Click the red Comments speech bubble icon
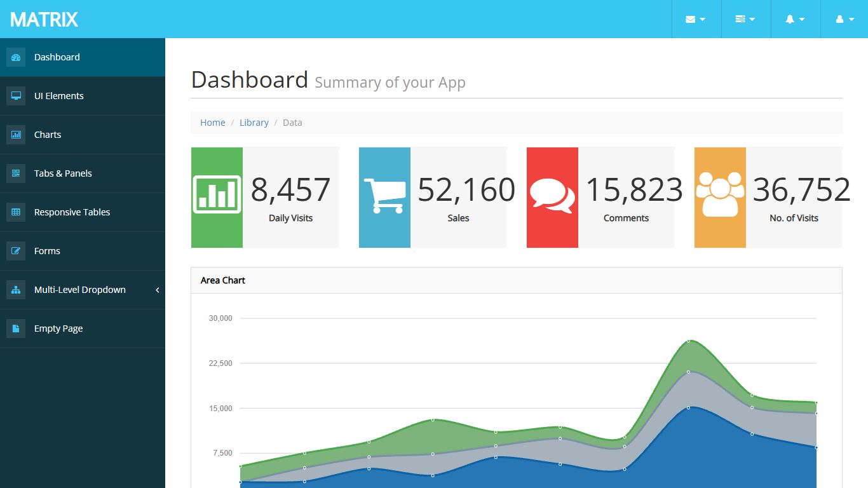868x488 pixels. coord(552,195)
